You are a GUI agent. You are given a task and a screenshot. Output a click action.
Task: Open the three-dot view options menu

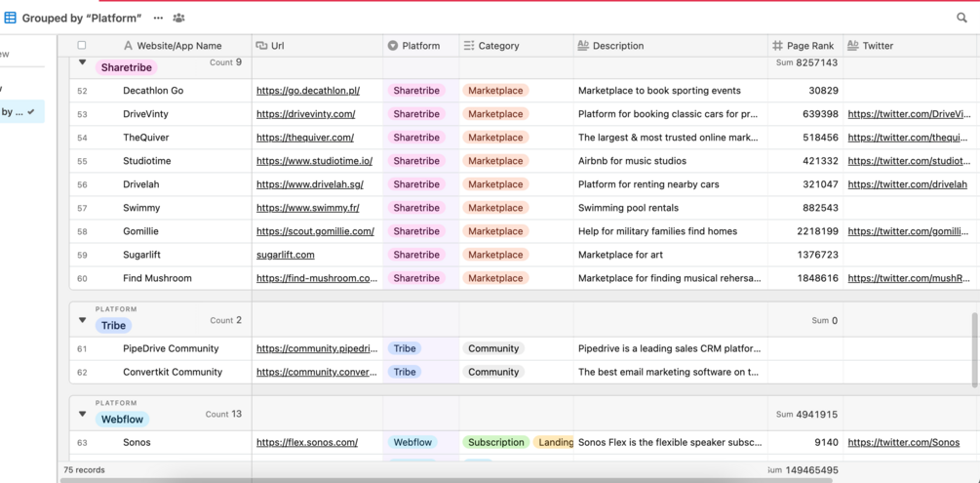pyautogui.click(x=158, y=18)
